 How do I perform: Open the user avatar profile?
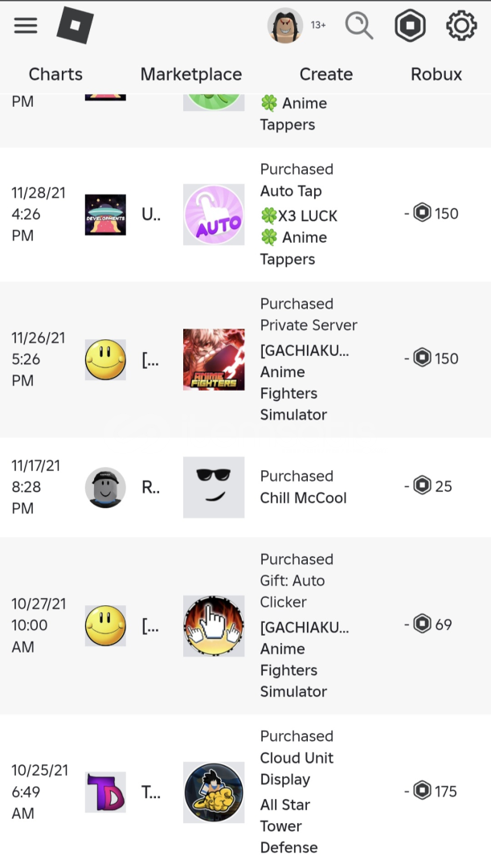285,26
